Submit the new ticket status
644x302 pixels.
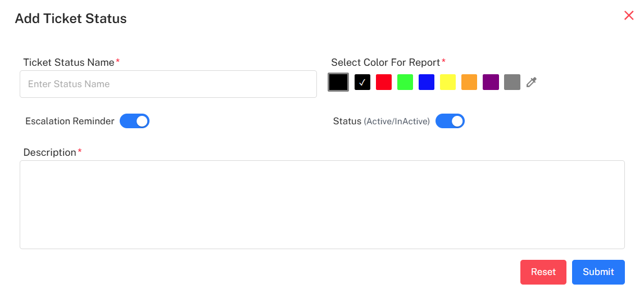point(598,272)
